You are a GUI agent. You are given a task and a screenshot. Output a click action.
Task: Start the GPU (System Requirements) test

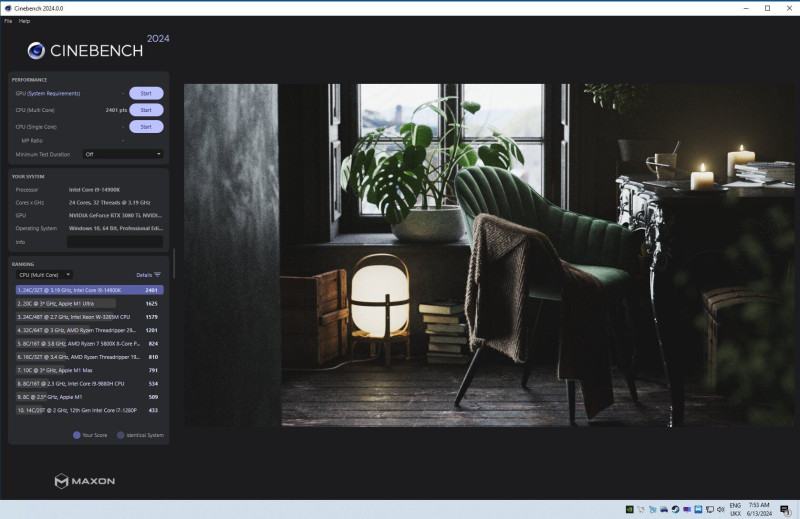click(146, 93)
